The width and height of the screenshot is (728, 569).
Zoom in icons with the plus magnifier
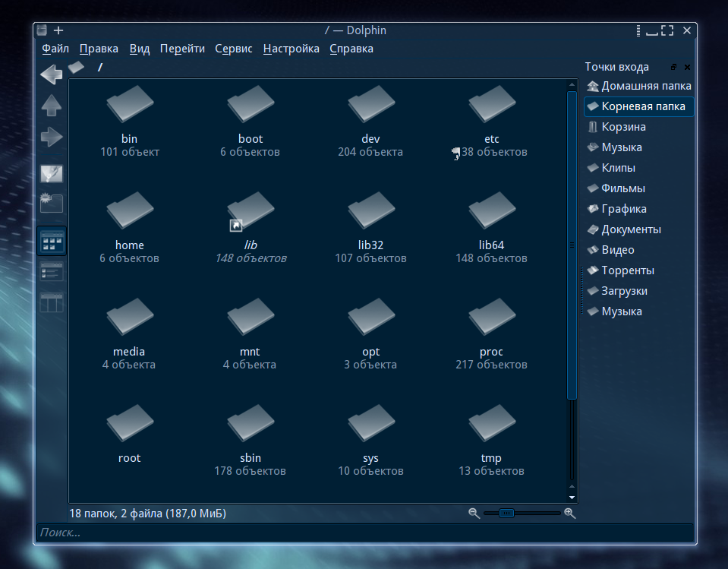569,514
